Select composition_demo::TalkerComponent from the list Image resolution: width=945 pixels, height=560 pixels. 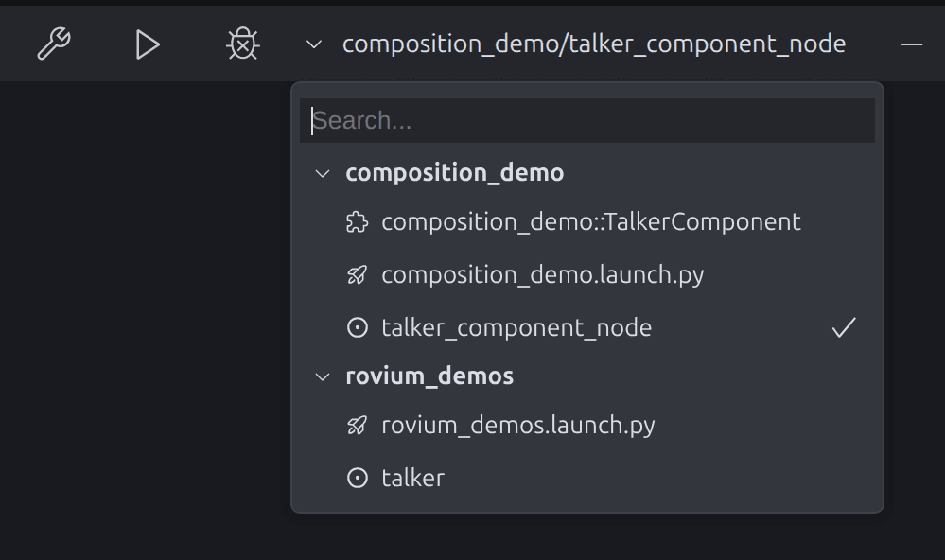[x=590, y=221]
